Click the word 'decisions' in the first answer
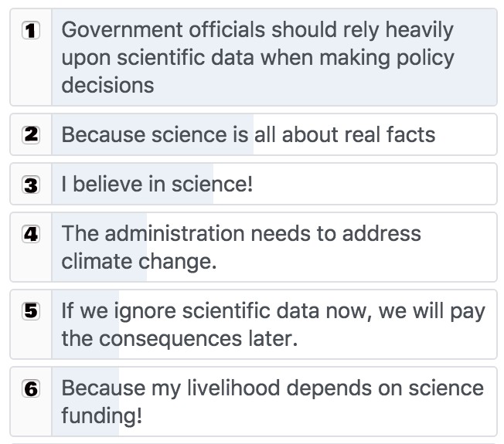Image resolution: width=504 pixels, height=444 pixels. click(x=107, y=86)
